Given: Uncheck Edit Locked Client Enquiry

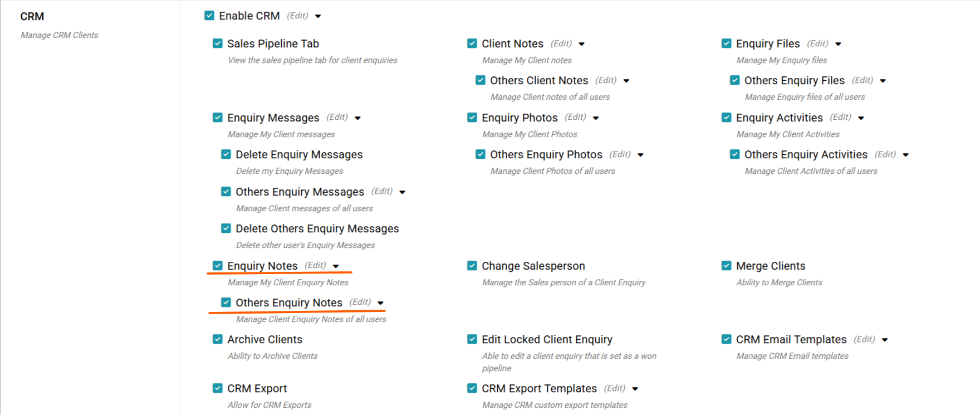Looking at the screenshot, I should pos(472,339).
